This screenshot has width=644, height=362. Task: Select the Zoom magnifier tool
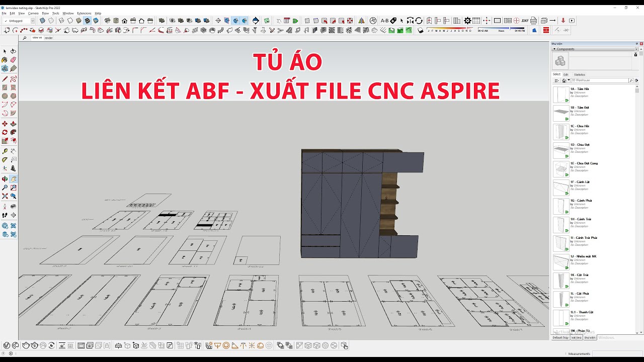(x=5, y=188)
